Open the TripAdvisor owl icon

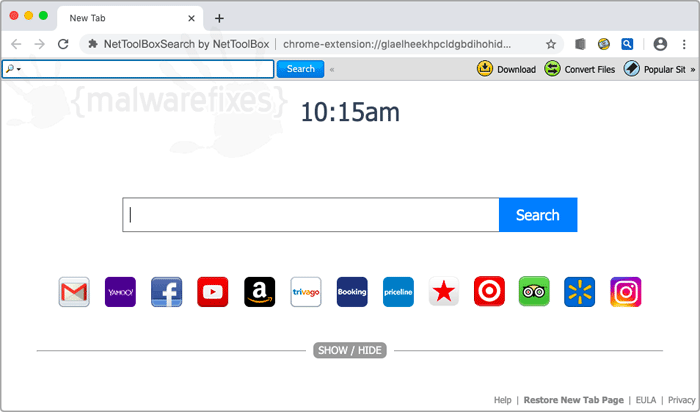pos(534,292)
